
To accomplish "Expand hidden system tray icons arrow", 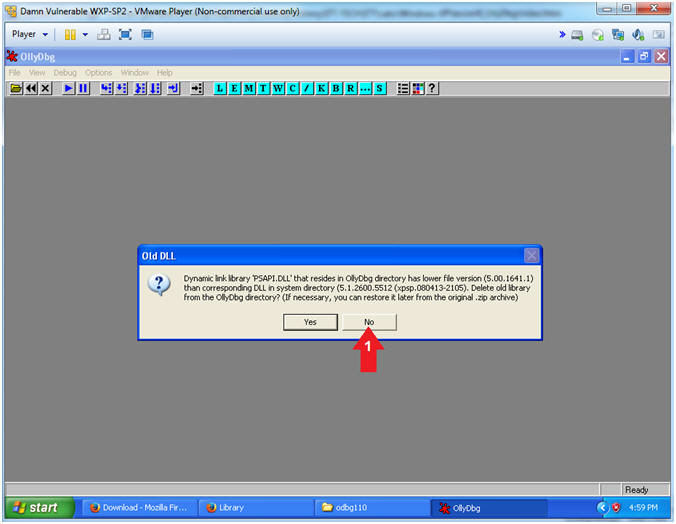I will tap(603, 508).
